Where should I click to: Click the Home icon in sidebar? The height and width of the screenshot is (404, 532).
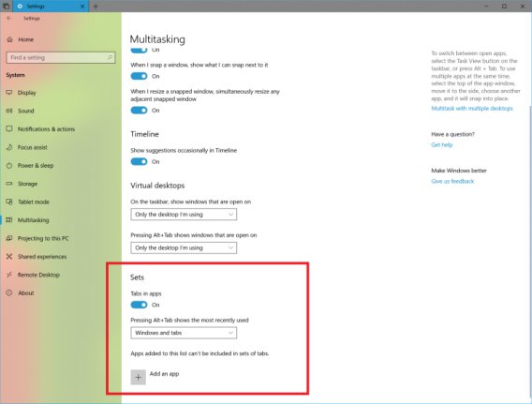click(x=10, y=39)
